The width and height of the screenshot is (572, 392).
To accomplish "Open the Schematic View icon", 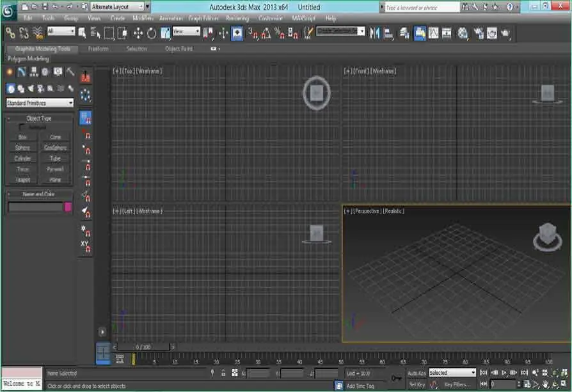I will 447,33.
